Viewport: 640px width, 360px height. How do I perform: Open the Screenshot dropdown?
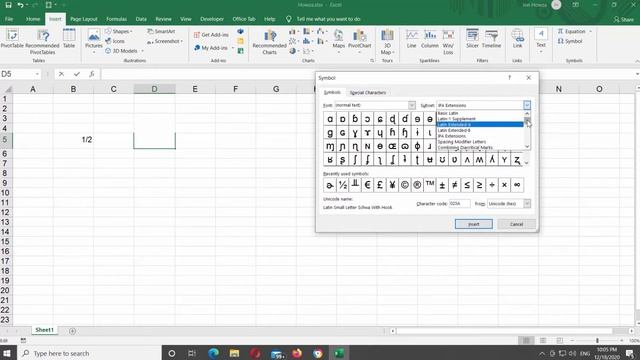[165, 41]
